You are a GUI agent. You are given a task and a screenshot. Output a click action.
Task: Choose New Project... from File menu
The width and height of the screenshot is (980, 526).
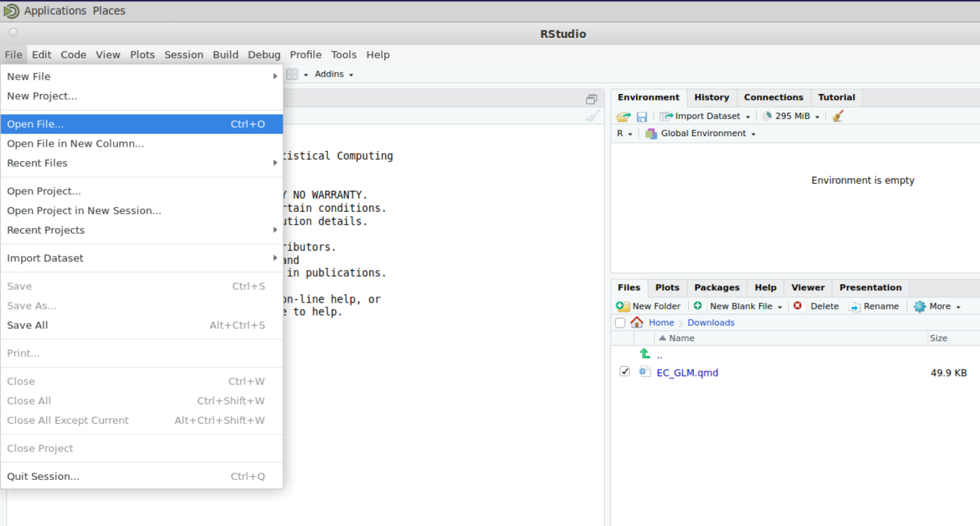141,96
